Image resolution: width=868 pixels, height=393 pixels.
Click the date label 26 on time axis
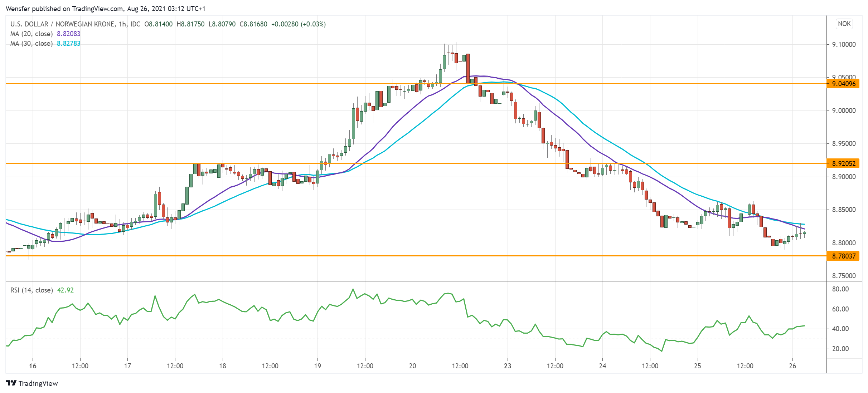coord(792,366)
